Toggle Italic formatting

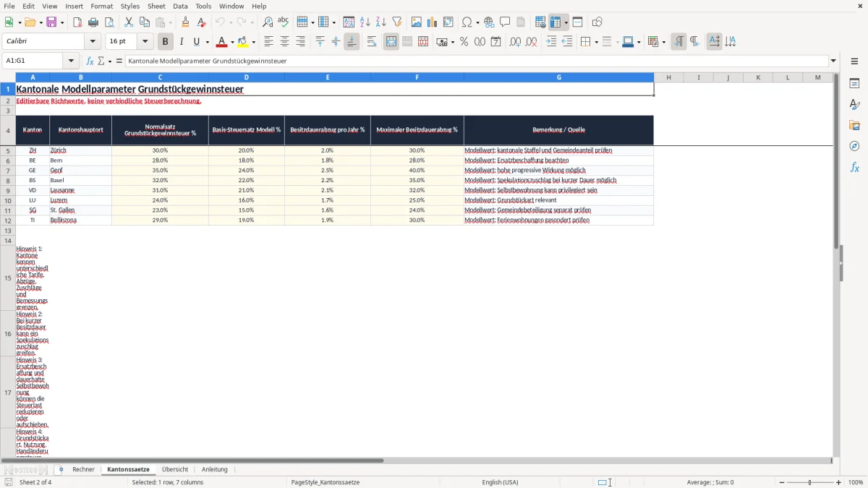coord(181,42)
